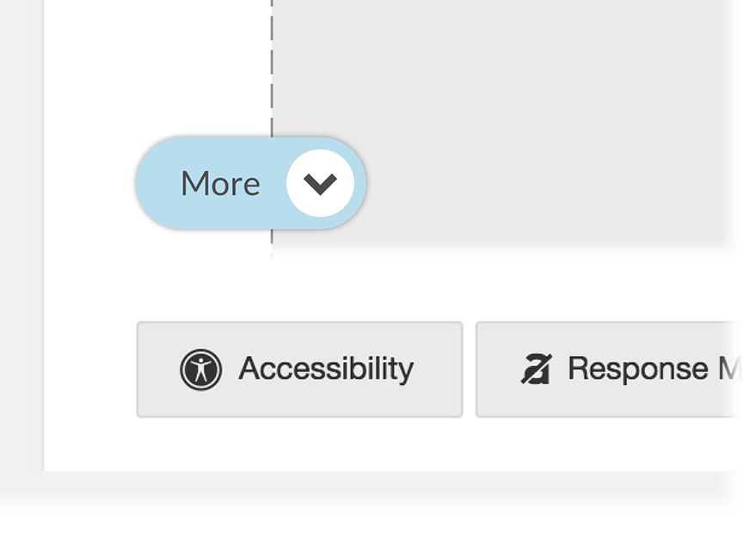Click the word Accessibility

[x=327, y=369]
